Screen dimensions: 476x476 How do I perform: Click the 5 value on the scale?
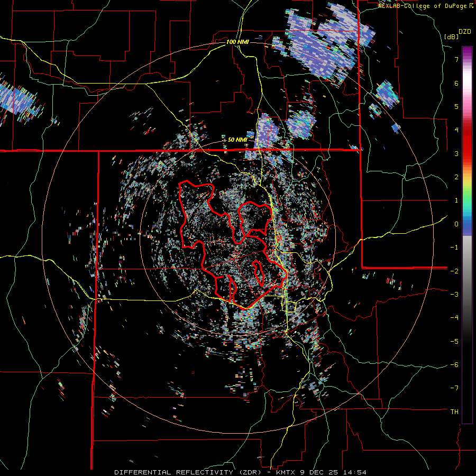click(456, 106)
